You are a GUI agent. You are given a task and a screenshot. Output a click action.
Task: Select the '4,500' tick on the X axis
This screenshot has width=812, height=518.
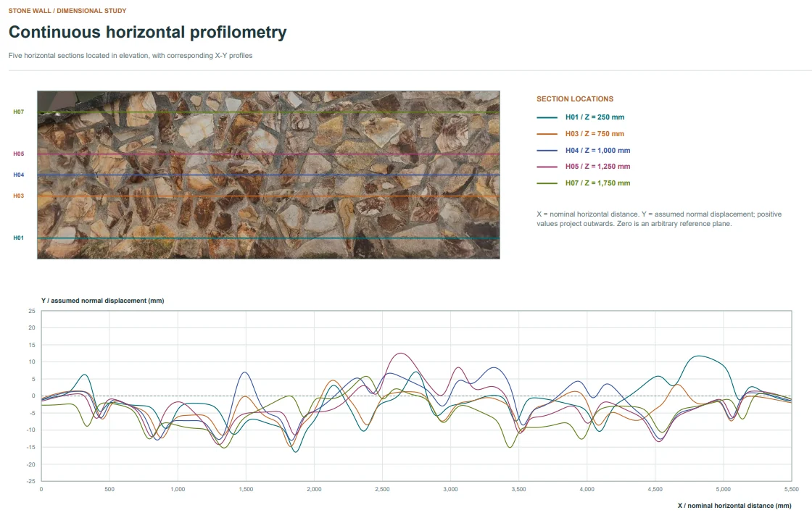pos(655,489)
